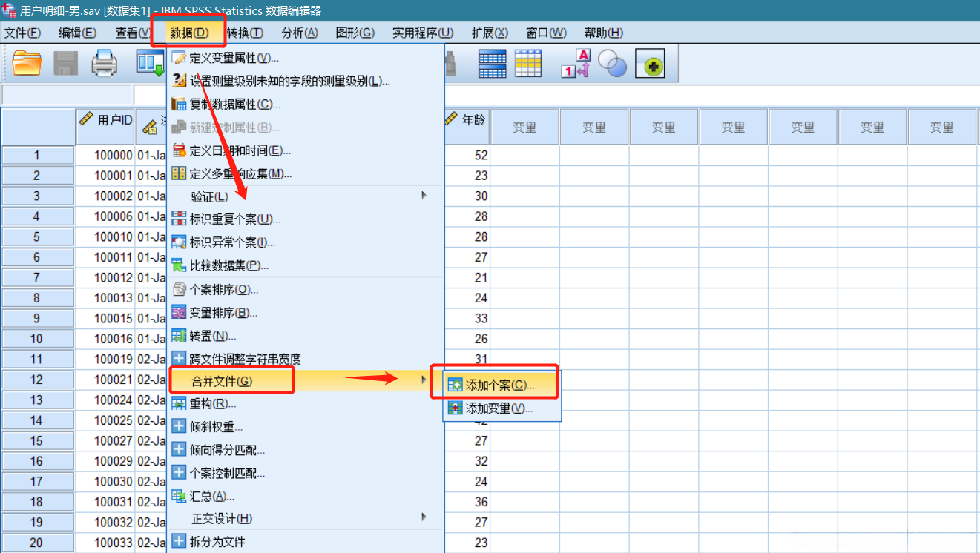The height and width of the screenshot is (553, 980).
Task: Click the Recall recent dialogs toolbar icon
Action: (150, 63)
